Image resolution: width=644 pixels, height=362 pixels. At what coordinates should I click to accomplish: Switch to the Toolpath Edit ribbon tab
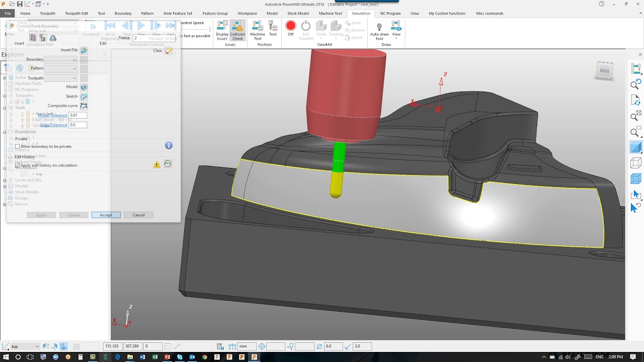[76, 14]
